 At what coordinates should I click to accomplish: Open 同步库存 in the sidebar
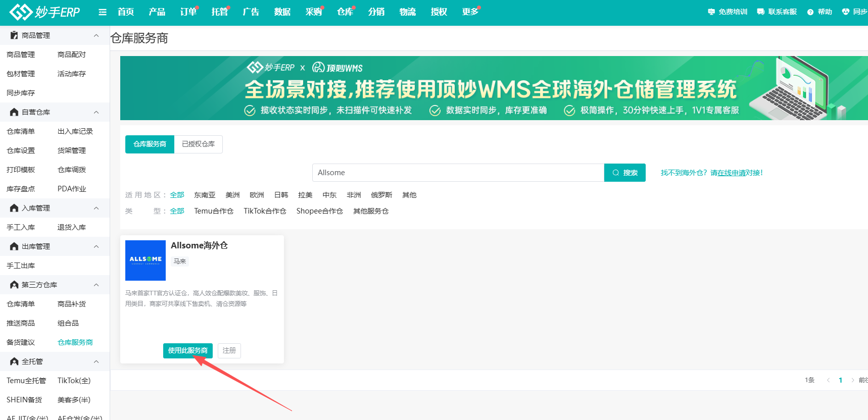coord(21,93)
